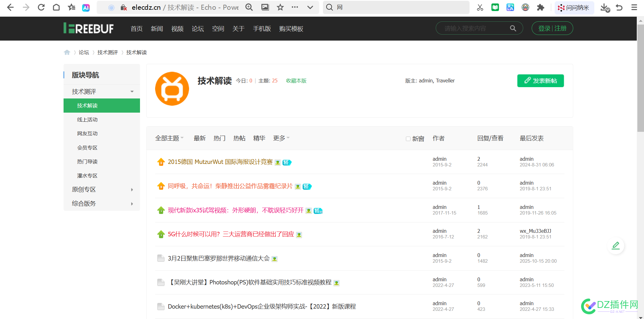Select 会员专区 in the sidebar
The image size is (644, 319).
pos(87,148)
